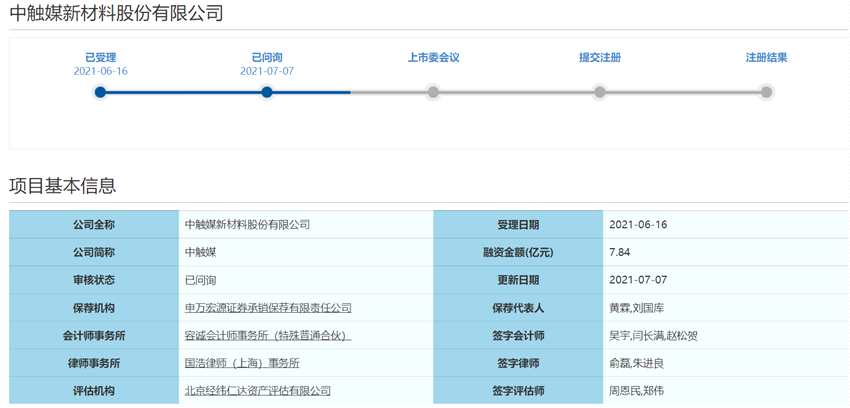Click the 更新日期 header cell

pos(518,280)
